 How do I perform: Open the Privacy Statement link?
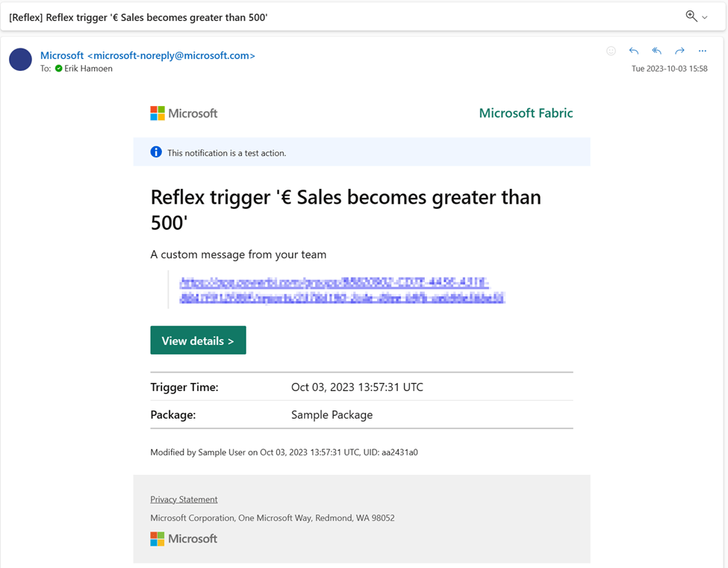[184, 499]
